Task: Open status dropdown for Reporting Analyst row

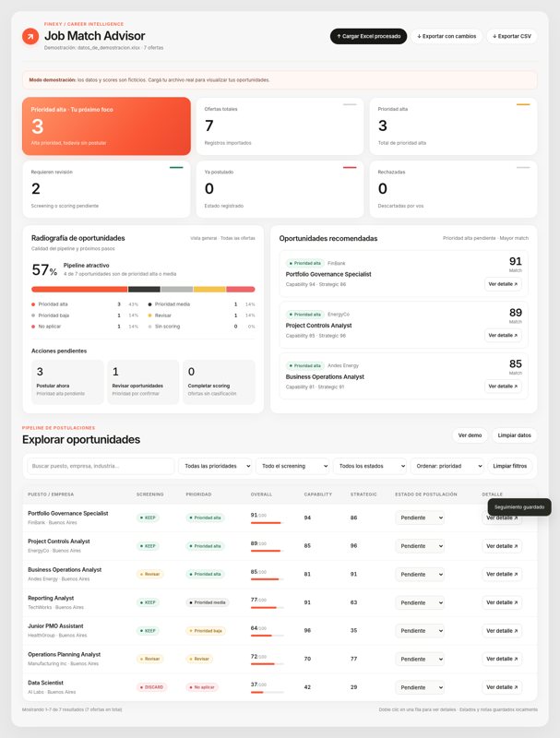Action: coord(420,602)
